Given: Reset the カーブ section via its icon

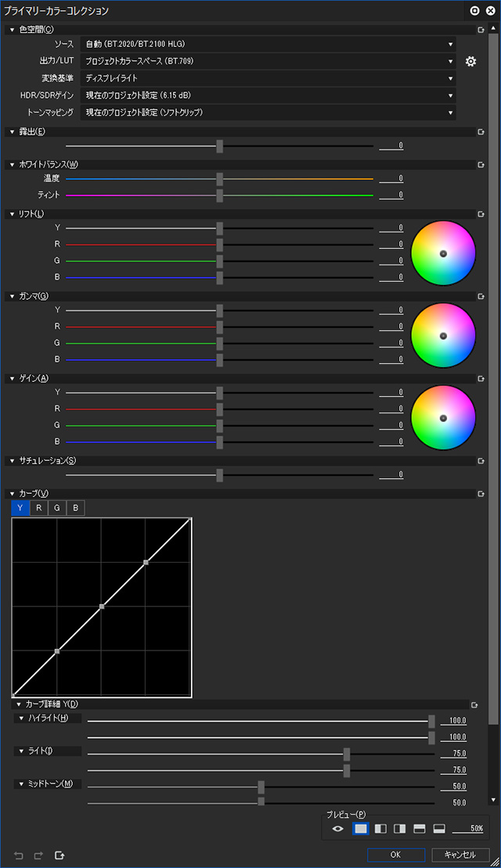Looking at the screenshot, I should pos(481,494).
